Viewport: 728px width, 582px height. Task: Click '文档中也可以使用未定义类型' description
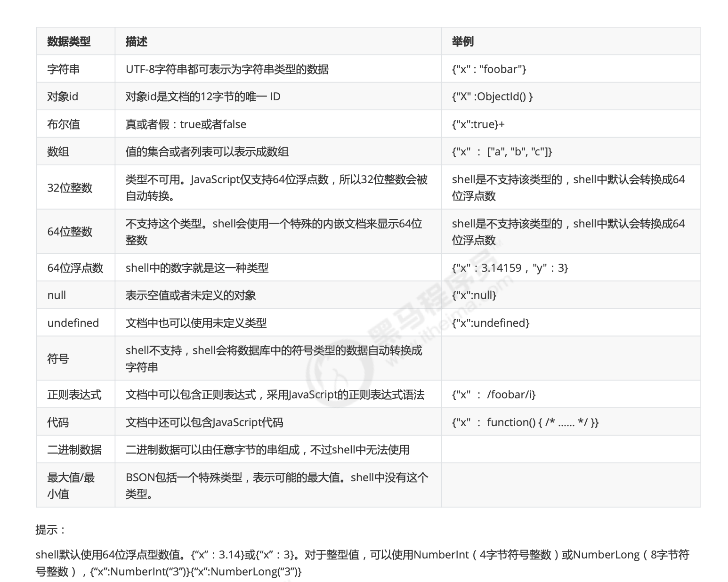coord(196,323)
